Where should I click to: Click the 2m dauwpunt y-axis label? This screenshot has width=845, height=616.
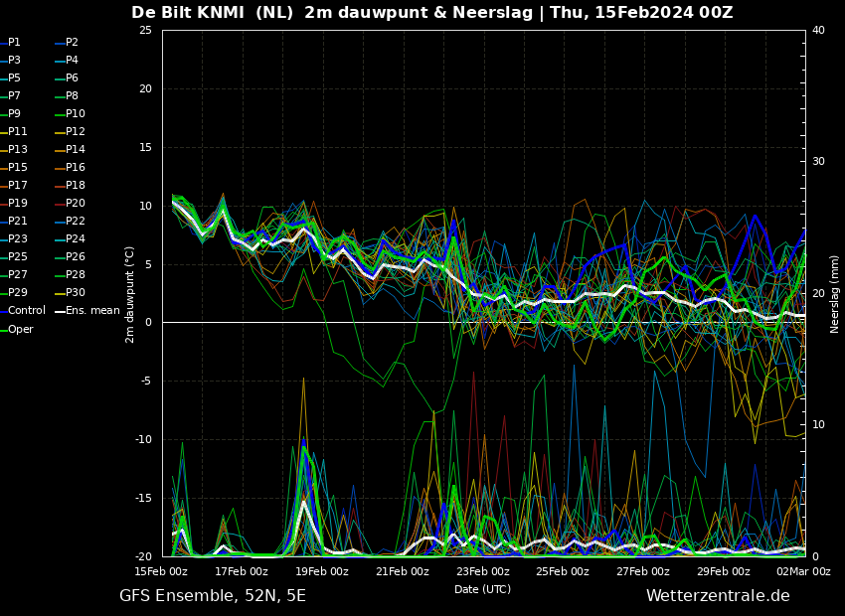click(129, 295)
